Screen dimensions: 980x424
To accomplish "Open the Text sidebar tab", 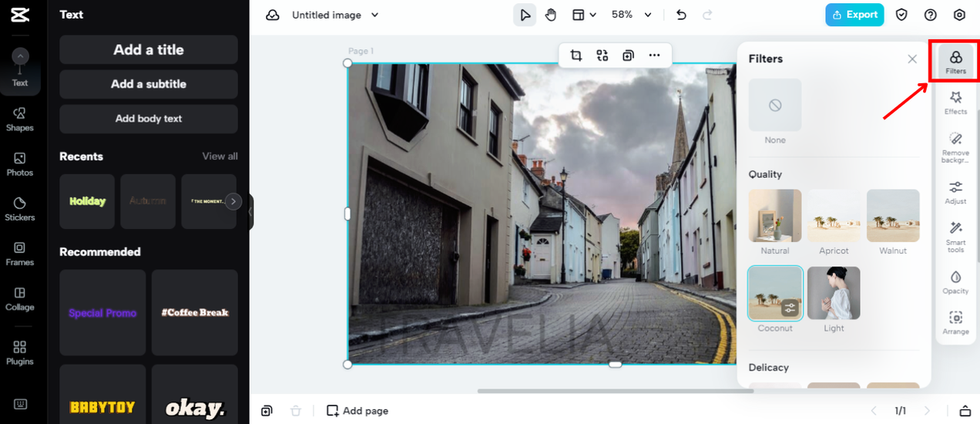I will 20,68.
